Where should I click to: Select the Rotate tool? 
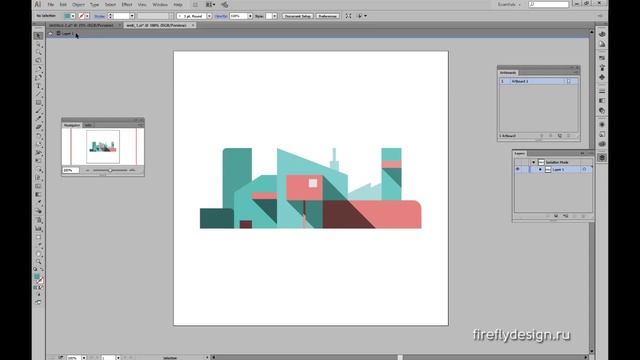(x=38, y=136)
